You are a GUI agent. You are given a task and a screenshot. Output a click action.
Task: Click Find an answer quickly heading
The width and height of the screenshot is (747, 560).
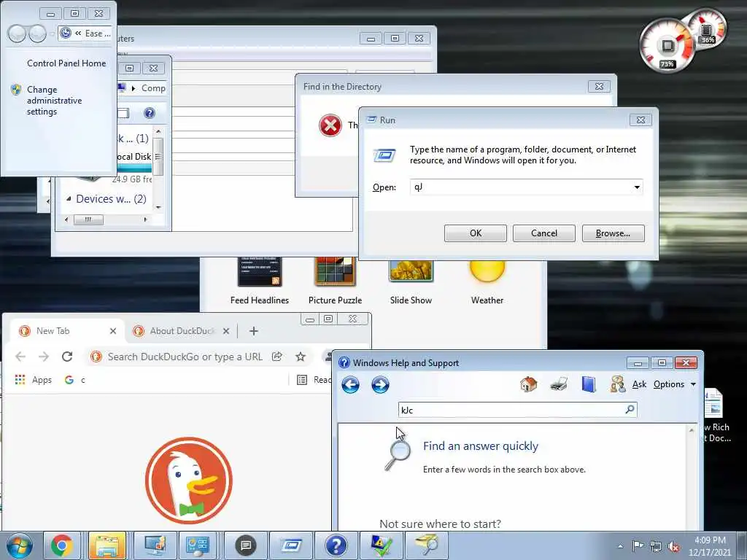pyautogui.click(x=481, y=446)
